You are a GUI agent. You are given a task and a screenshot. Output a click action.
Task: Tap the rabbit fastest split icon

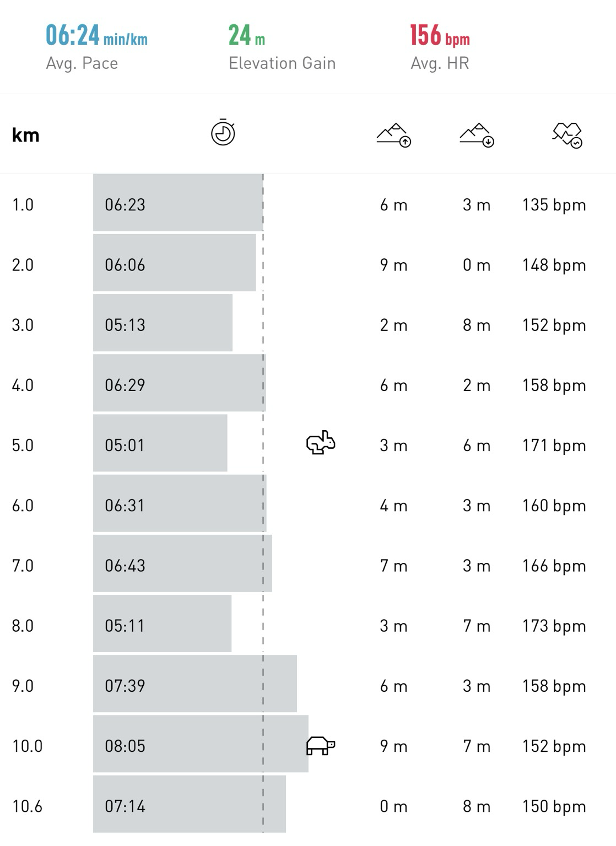pos(321,443)
